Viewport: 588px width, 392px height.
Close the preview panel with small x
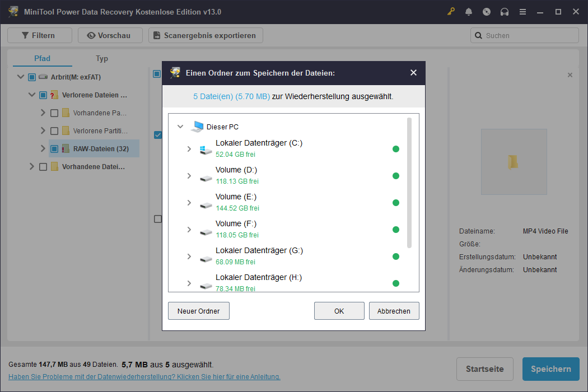570,75
